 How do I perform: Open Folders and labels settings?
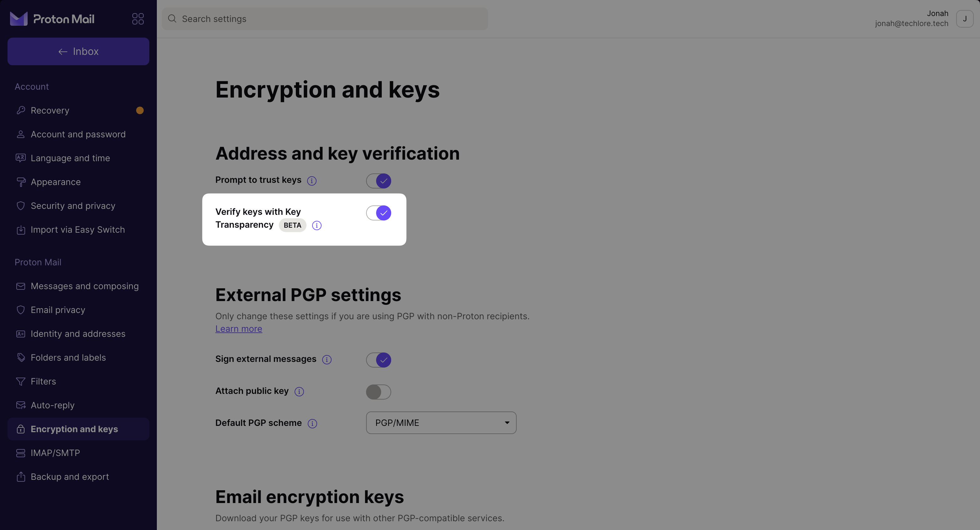click(x=68, y=358)
